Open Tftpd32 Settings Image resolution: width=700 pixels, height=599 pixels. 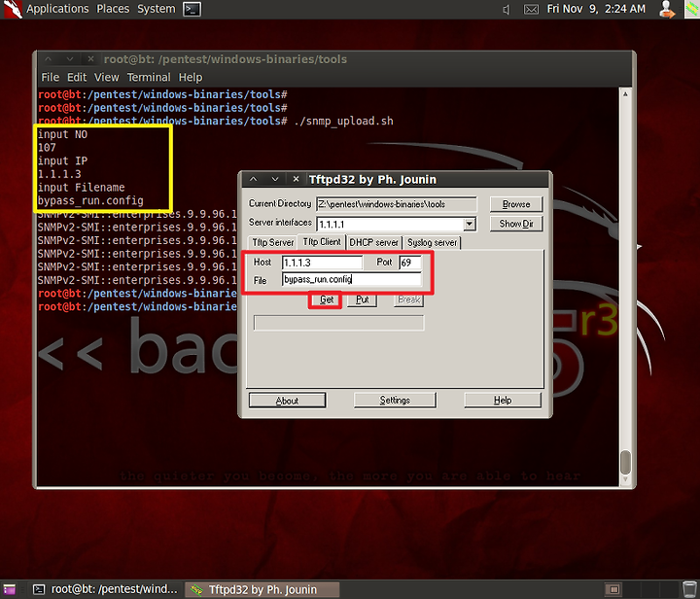395,400
